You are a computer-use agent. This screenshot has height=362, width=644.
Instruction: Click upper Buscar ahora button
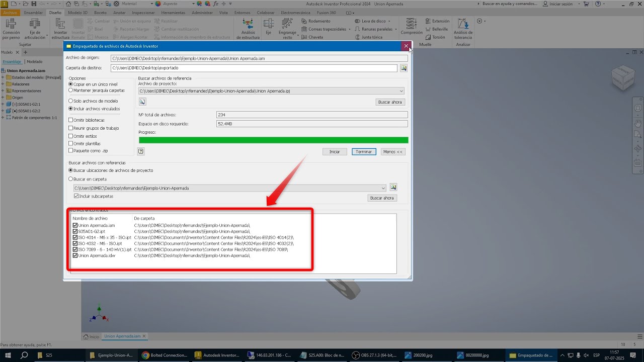tap(390, 102)
